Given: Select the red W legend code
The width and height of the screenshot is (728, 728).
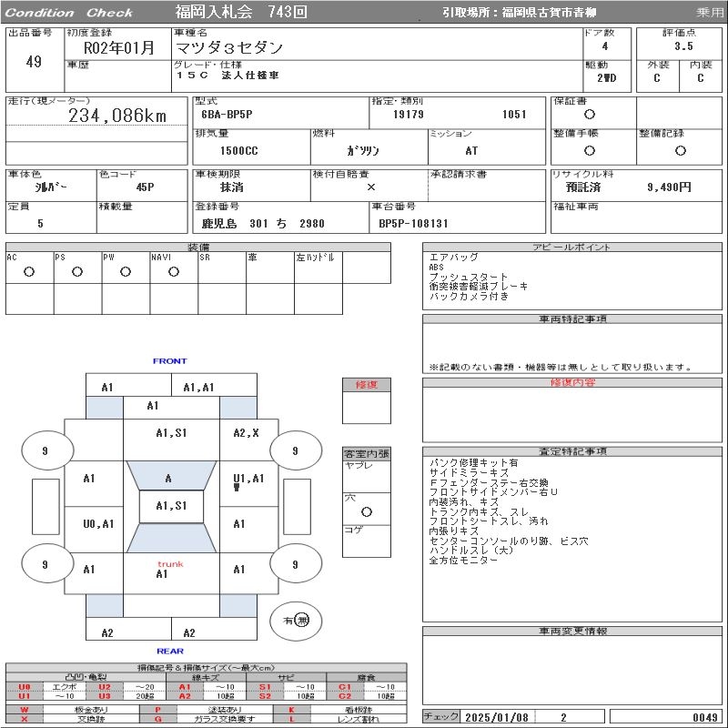Looking at the screenshot, I should point(25,710).
